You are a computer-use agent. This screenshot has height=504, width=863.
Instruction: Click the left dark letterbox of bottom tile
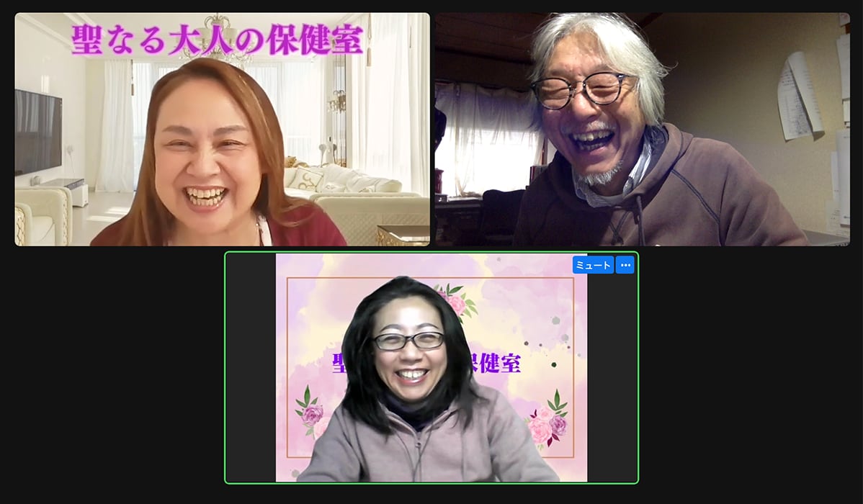[251, 367]
